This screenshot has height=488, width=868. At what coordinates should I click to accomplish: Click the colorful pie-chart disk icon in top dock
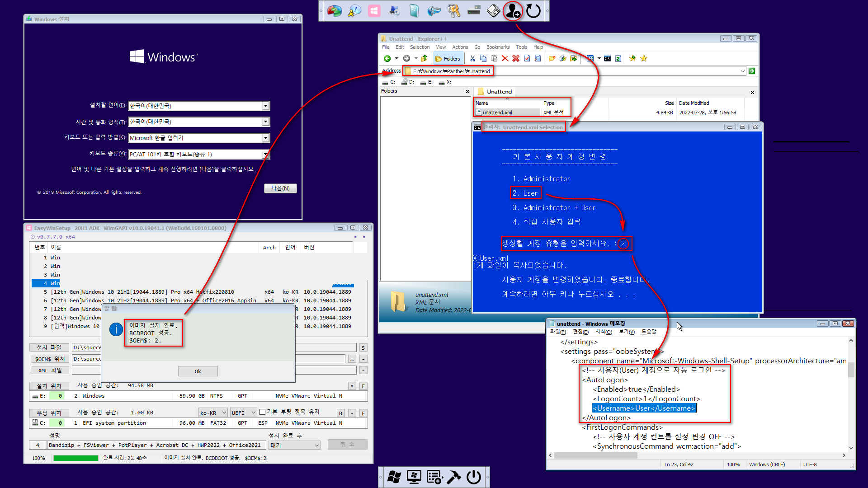pos(335,11)
